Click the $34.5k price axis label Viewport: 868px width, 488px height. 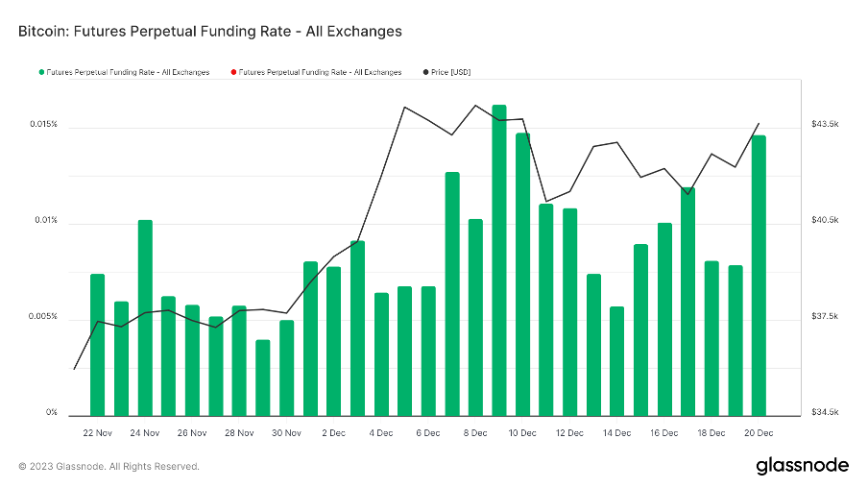[825, 413]
